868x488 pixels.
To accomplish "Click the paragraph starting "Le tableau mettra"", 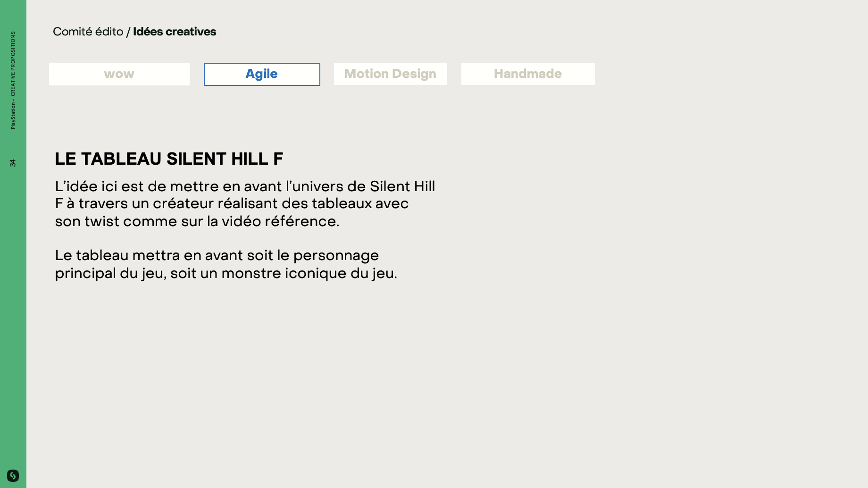I will (226, 264).
